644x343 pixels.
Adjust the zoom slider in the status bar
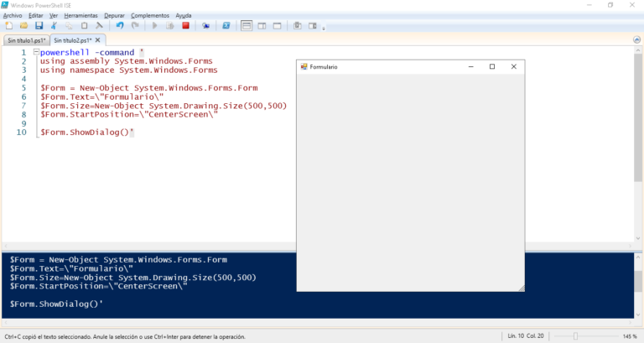[x=575, y=336]
